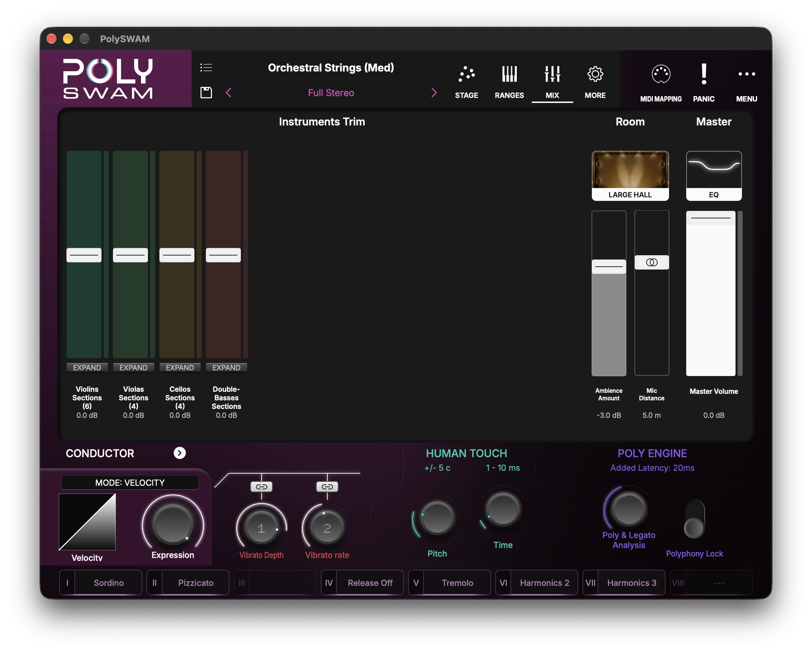This screenshot has height=652, width=812.
Task: Expand the Double-Basses Sections channel
Action: pos(226,367)
